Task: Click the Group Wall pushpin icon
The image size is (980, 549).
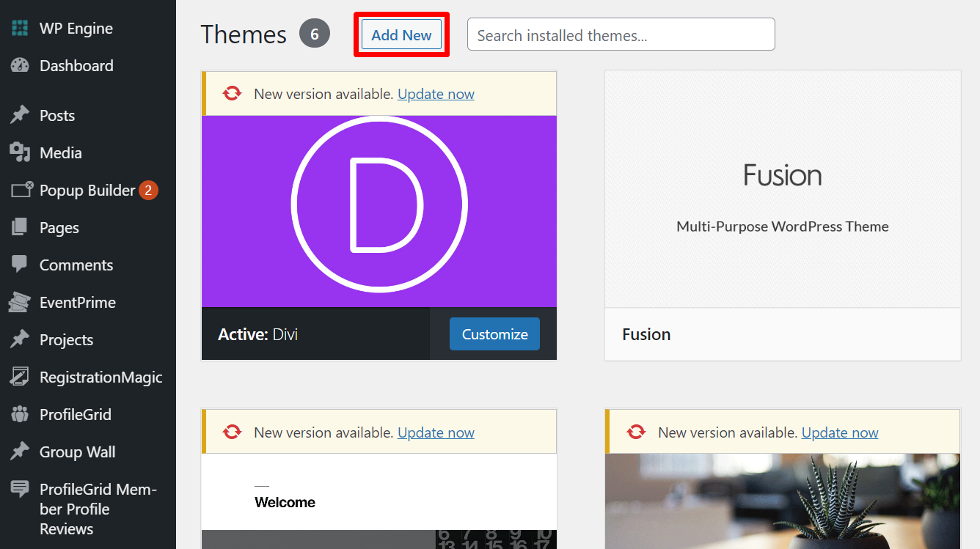Action: point(20,452)
